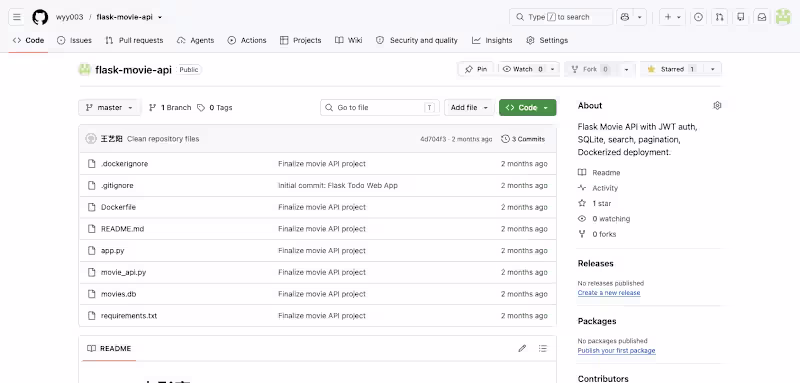Click Go to file search field
800x383 pixels.
pos(380,108)
